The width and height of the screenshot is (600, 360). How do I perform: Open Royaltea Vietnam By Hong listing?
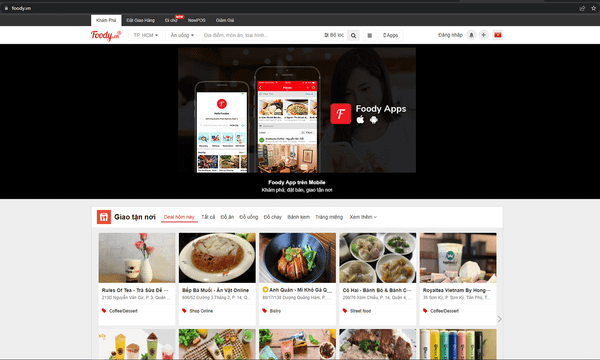457,290
